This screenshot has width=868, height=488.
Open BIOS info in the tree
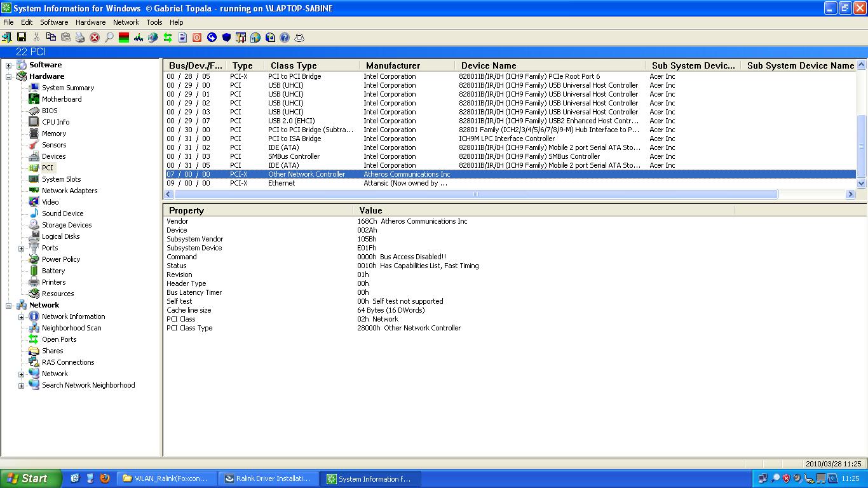(50, 111)
